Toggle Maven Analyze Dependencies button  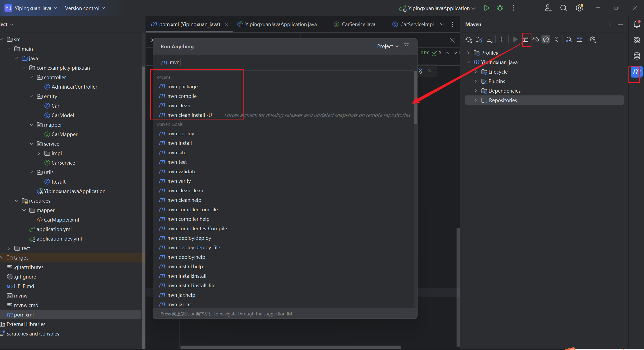coord(569,40)
